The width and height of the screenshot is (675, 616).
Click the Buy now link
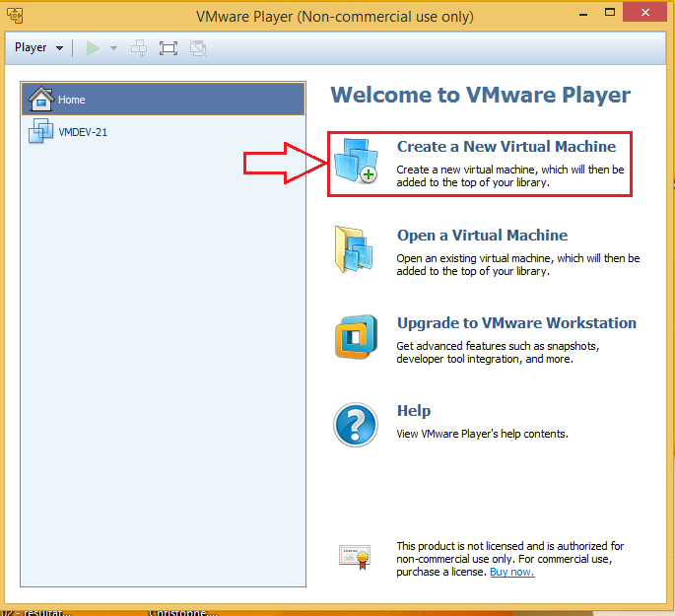(512, 572)
